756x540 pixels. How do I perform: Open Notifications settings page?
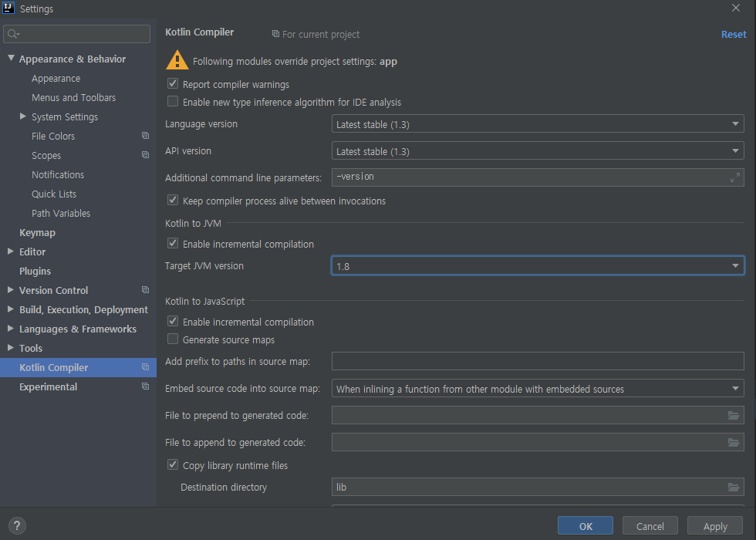[58, 174]
